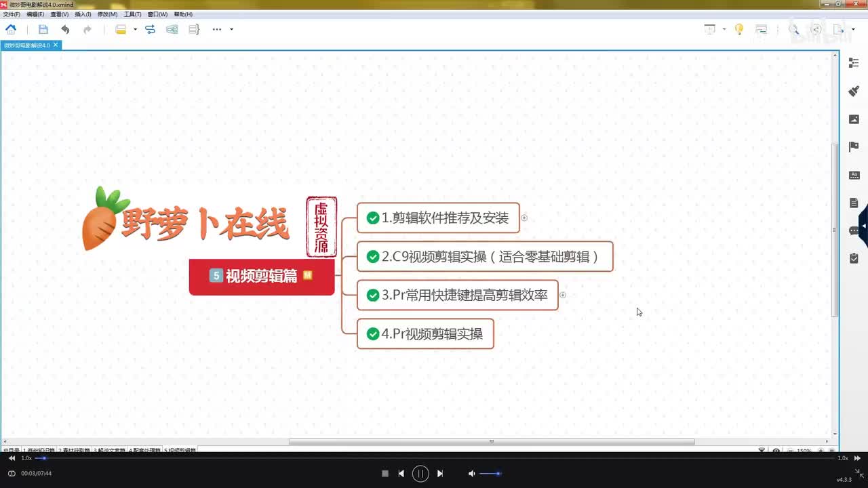Add a boundary using the toolbar icon
Viewport: 868px width, 488px height.
click(172, 29)
